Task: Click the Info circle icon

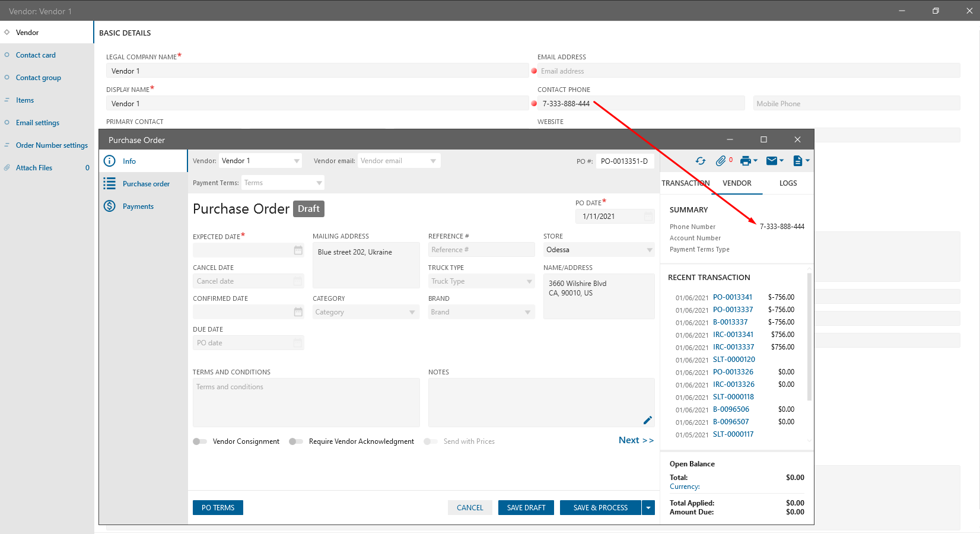Action: pyautogui.click(x=110, y=161)
